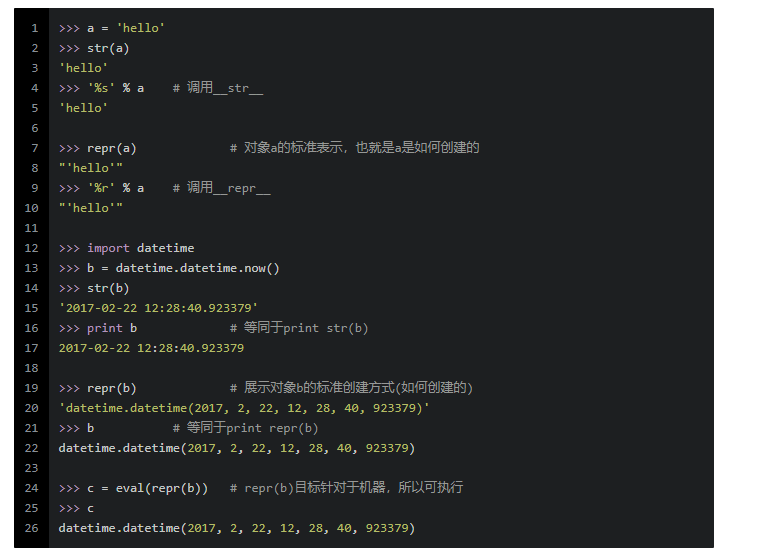
Task: Click the str(a) statement
Action: click(x=108, y=48)
